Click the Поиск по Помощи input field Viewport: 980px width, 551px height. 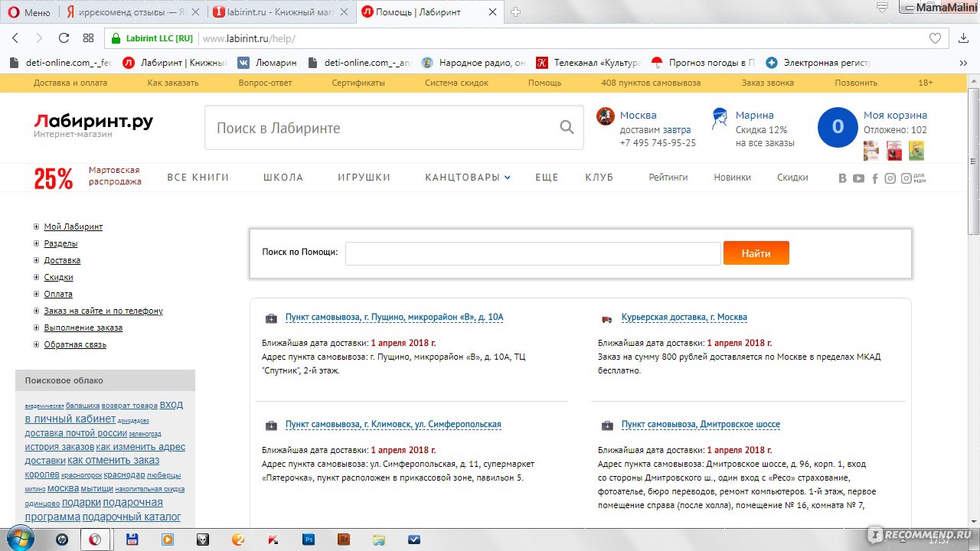coord(533,253)
